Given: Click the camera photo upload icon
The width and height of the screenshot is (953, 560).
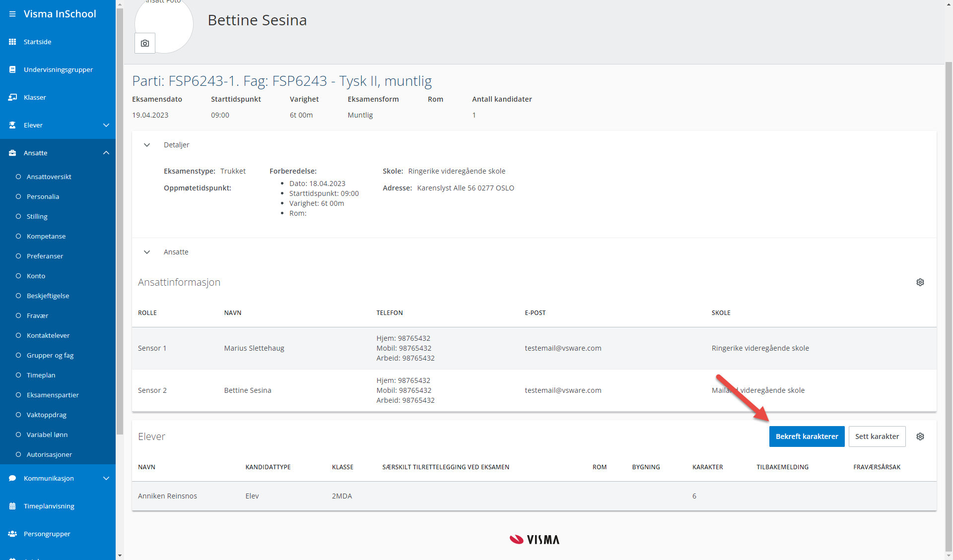Looking at the screenshot, I should coord(145,43).
